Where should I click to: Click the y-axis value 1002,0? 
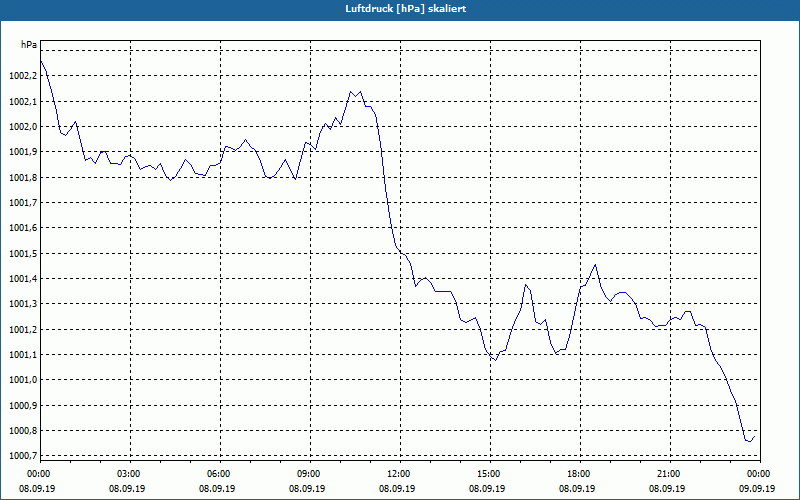click(x=23, y=127)
